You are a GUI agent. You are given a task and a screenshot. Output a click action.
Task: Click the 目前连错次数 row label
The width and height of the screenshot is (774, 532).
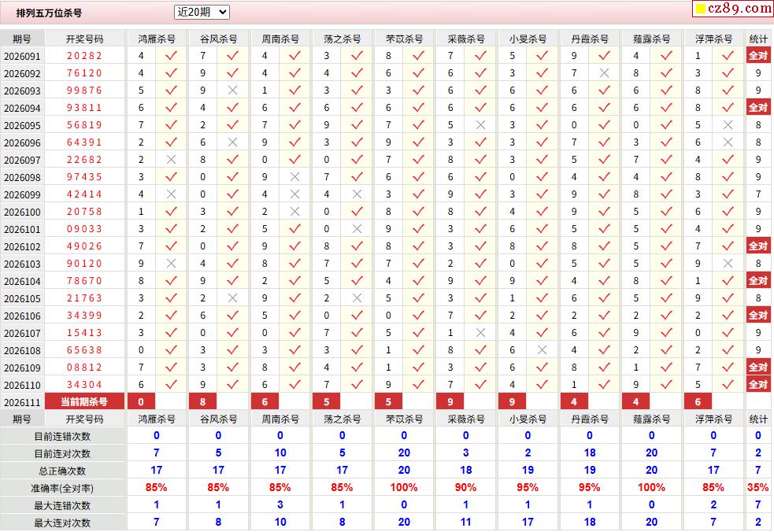pos(62,436)
